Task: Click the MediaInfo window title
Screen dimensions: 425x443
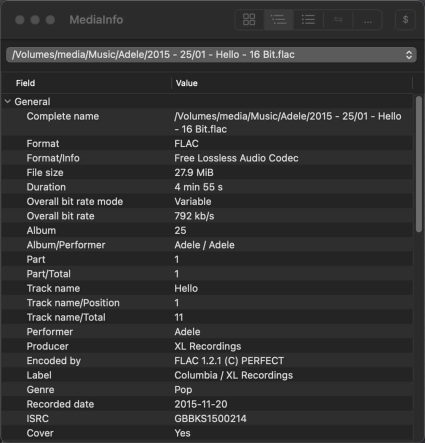Action: pos(96,20)
